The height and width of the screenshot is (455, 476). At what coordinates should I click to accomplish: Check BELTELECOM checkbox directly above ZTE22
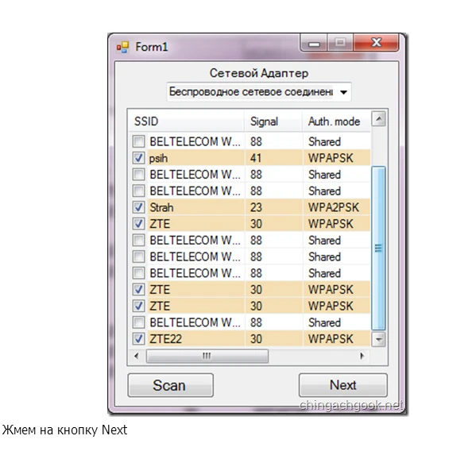139,322
